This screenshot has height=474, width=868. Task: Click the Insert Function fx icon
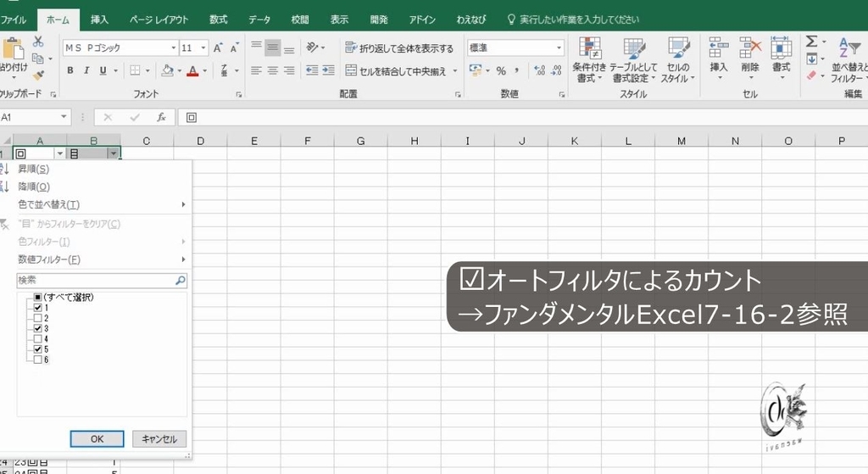(161, 117)
